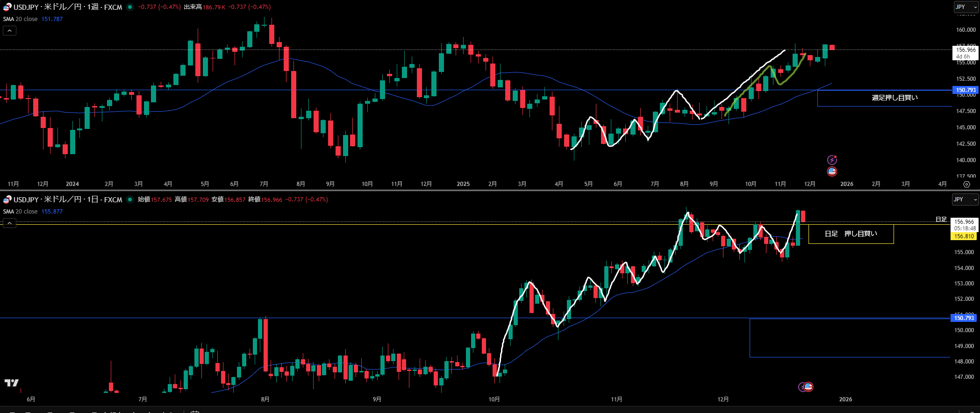Click the USDJPY 1週 FXCM symbol title
Viewport: 980px width, 413px height.
click(68, 7)
